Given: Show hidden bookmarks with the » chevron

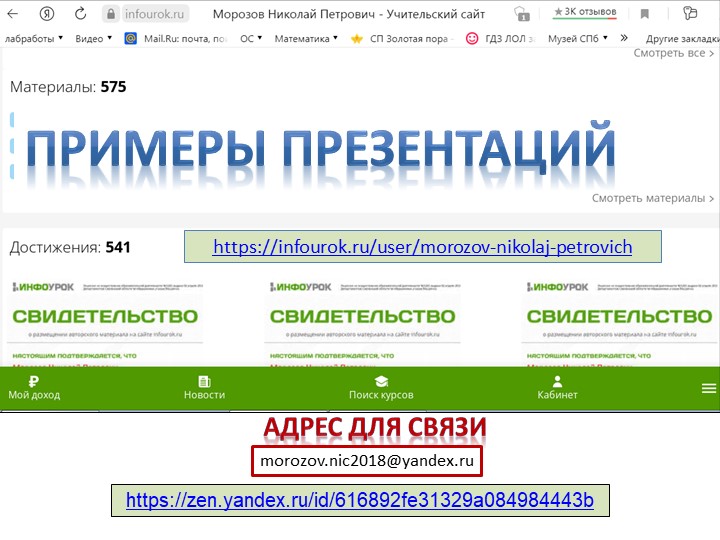Looking at the screenshot, I should pyautogui.click(x=624, y=38).
